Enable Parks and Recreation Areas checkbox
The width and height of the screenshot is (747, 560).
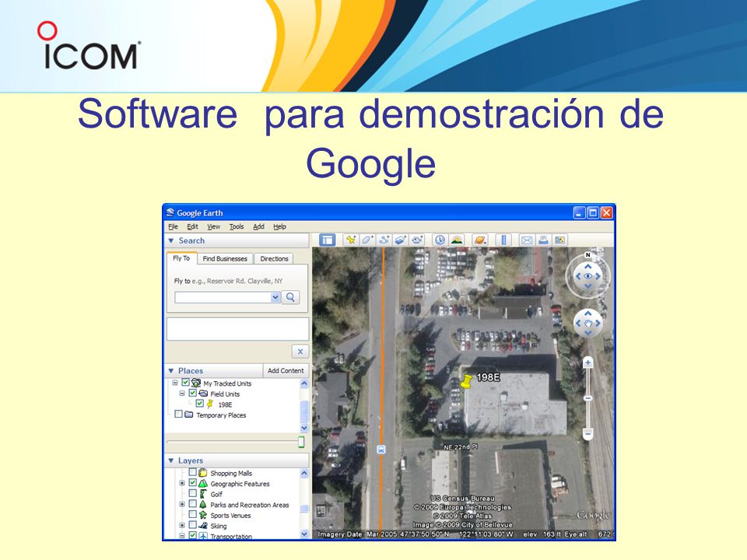pos(192,504)
